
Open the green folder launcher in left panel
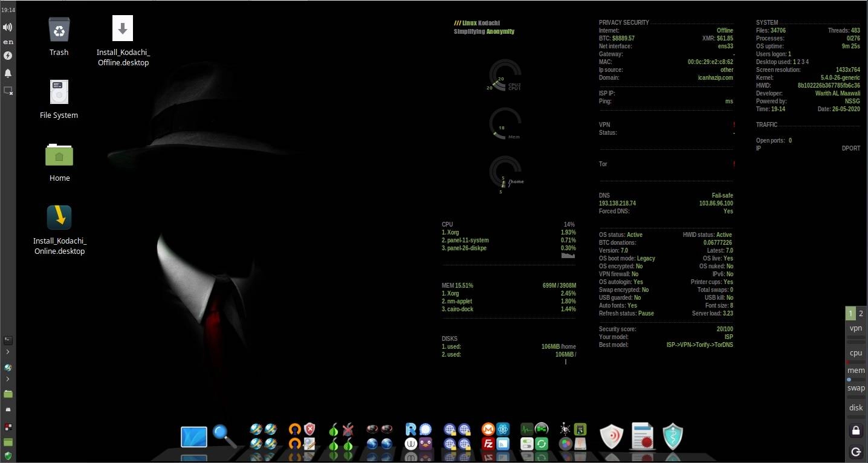point(8,393)
